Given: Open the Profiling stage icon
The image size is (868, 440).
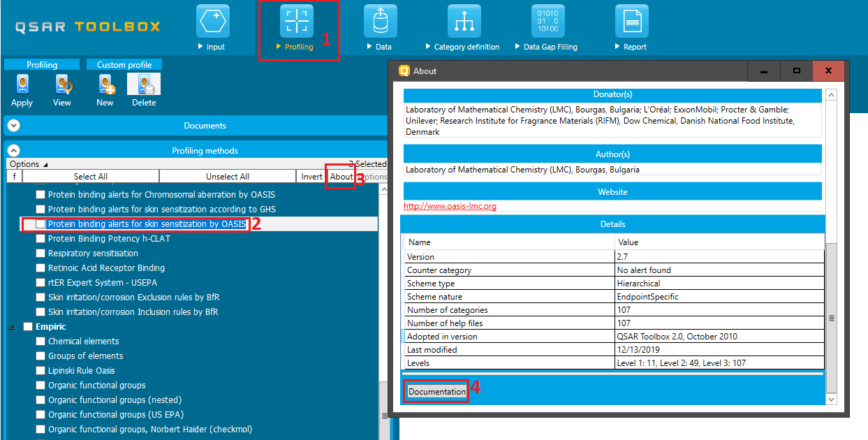Looking at the screenshot, I should click(x=297, y=21).
